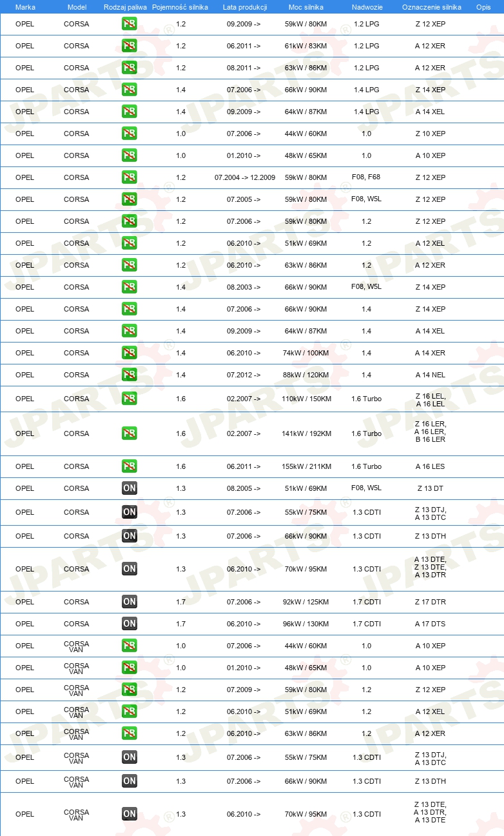Click the ON diesel icon in the Z 13 DT row
This screenshot has width=504, height=836.
coord(130,488)
